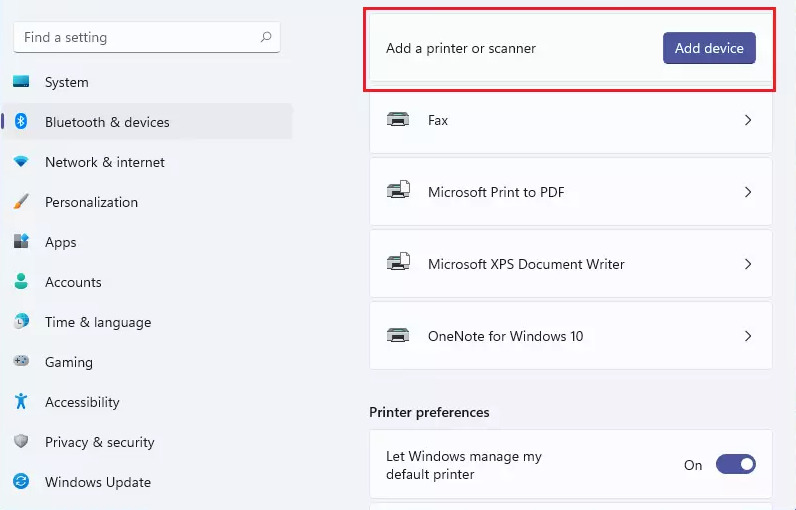
Task: Click the Accounts person icon
Action: click(21, 281)
